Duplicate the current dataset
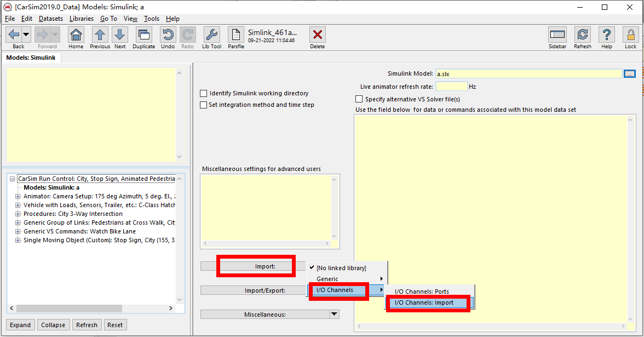The image size is (644, 337). [x=143, y=35]
